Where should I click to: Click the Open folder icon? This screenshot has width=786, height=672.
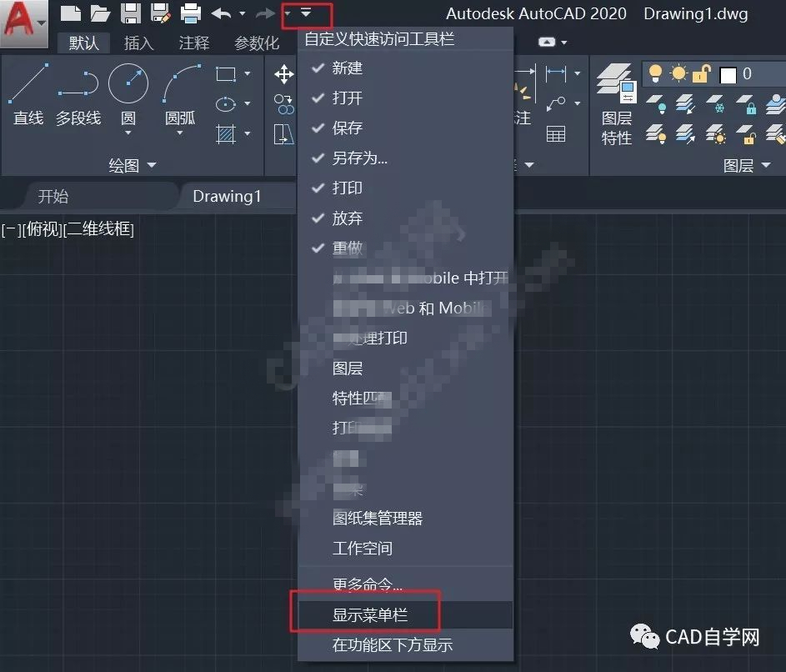[100, 13]
